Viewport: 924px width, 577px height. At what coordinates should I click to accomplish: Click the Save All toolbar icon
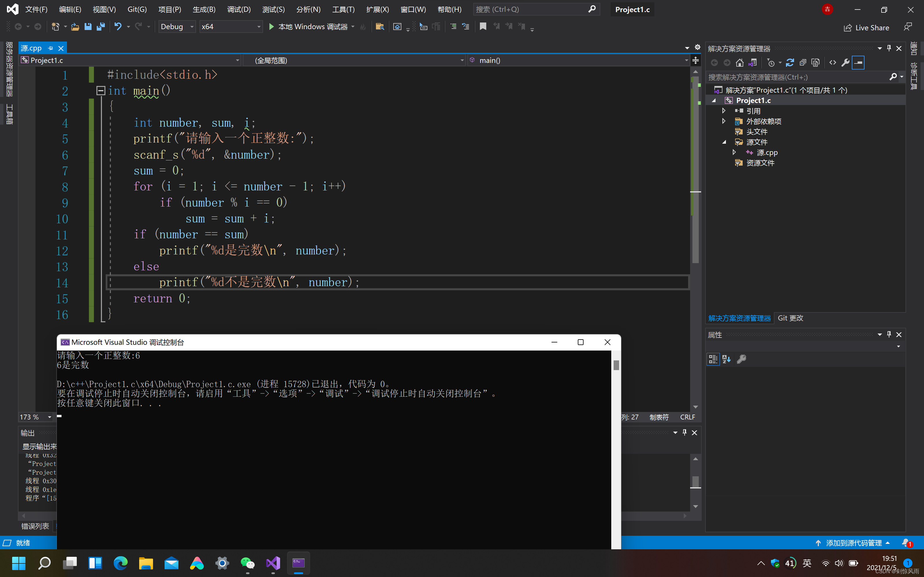tap(101, 27)
